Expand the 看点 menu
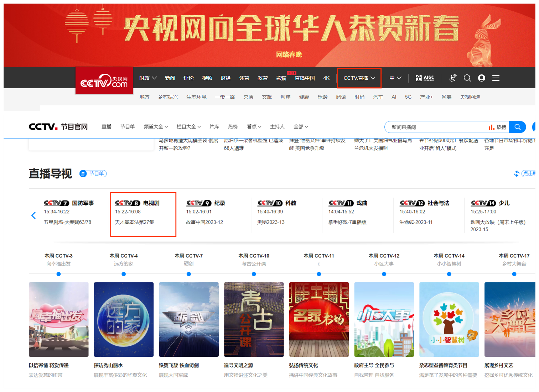539x392 pixels. pyautogui.click(x=254, y=127)
